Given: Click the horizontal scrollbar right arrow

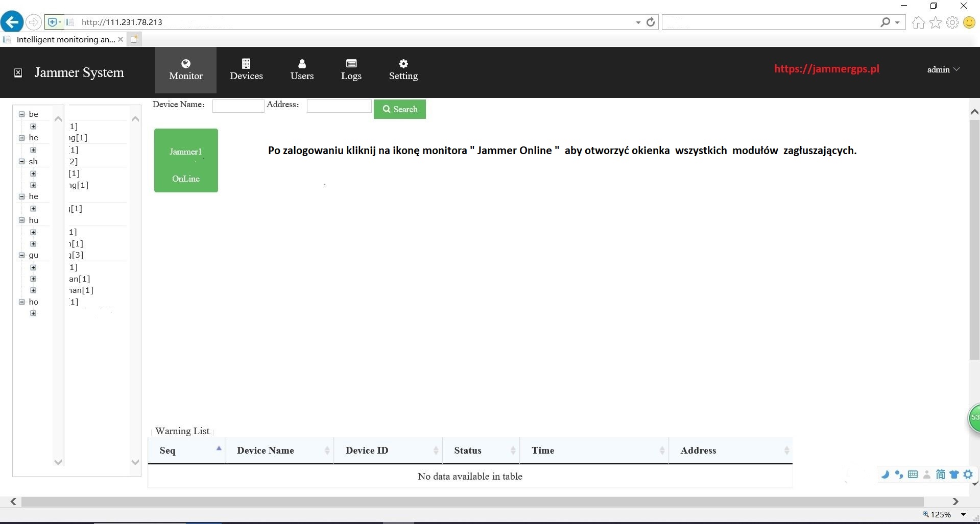Looking at the screenshot, I should pos(955,502).
